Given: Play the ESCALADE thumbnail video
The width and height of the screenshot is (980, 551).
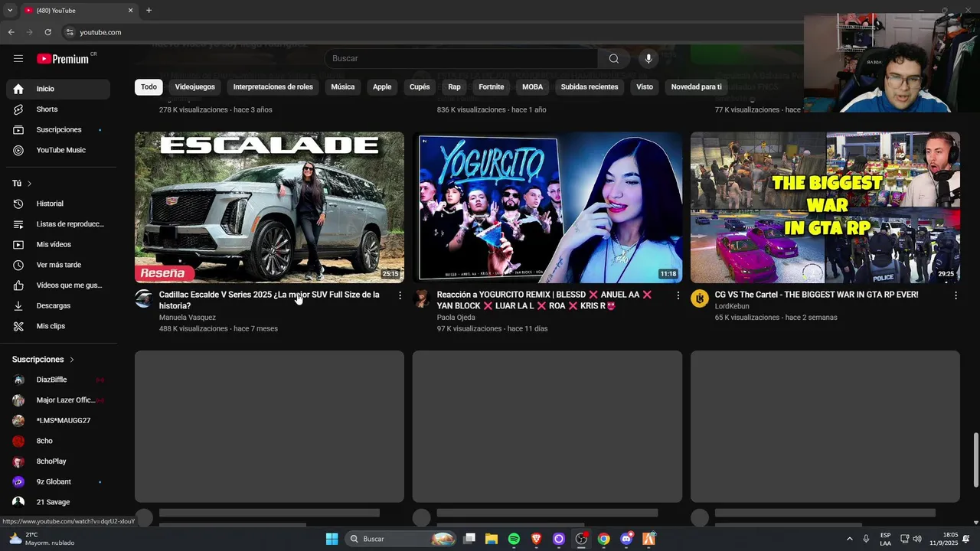Looking at the screenshot, I should click(269, 207).
